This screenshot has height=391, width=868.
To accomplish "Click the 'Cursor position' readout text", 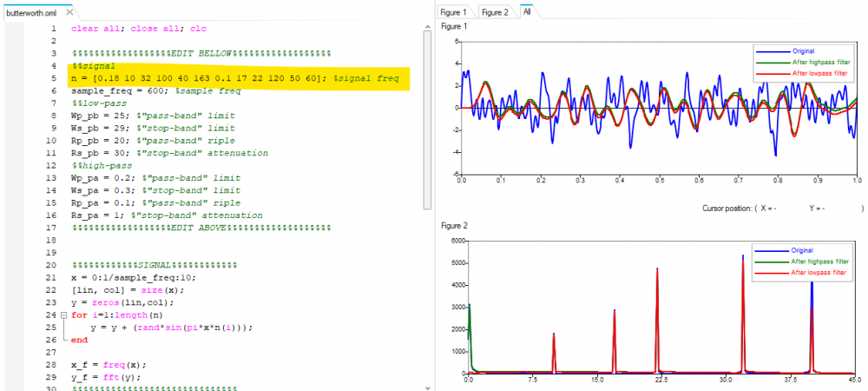I will click(783, 209).
